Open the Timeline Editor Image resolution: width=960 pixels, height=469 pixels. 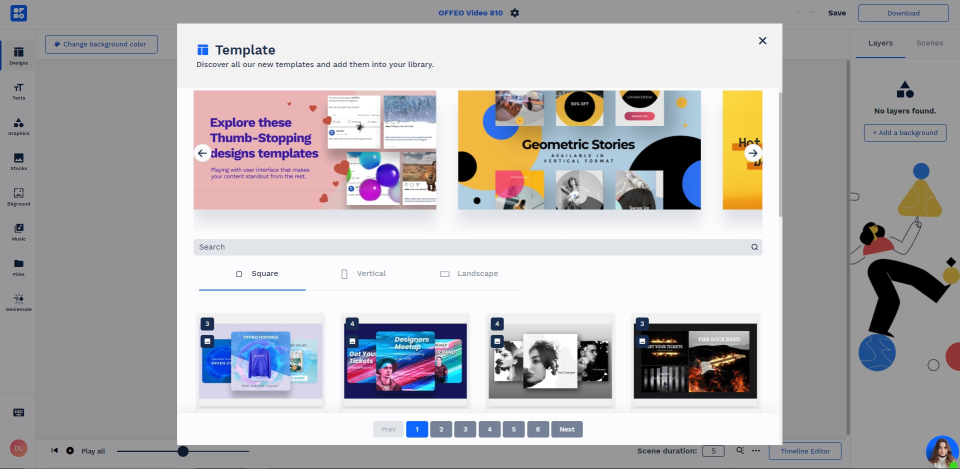pos(805,451)
